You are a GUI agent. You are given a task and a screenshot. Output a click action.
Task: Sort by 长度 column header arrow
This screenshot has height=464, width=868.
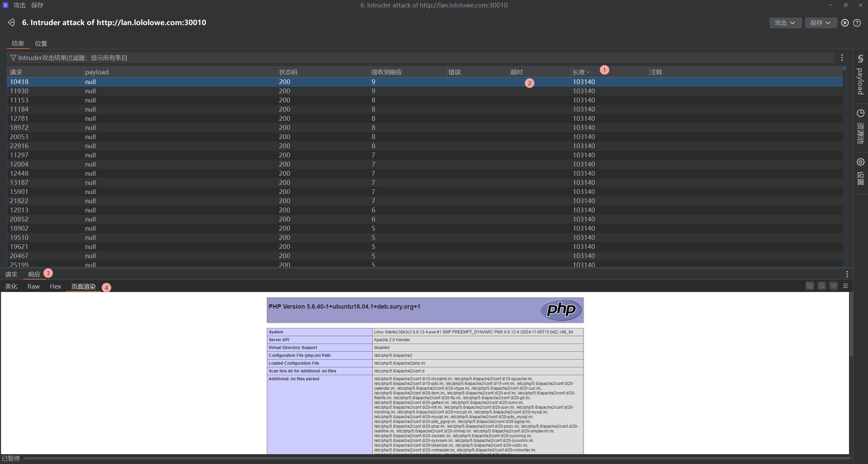point(588,72)
